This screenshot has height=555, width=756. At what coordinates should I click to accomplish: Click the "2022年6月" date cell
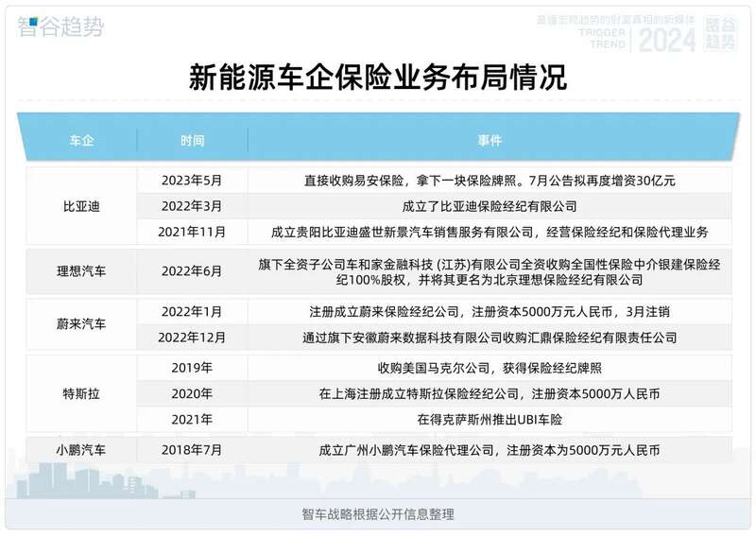click(192, 271)
